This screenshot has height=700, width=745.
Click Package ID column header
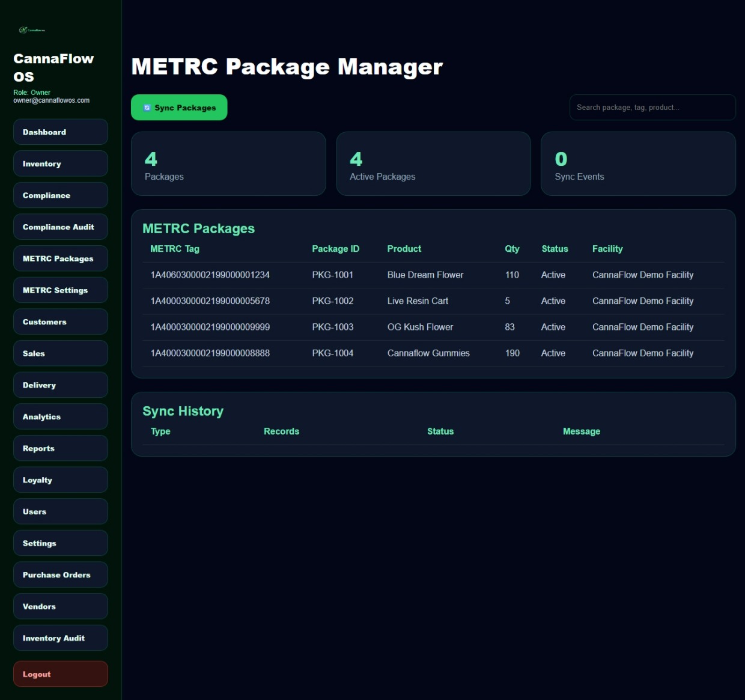(335, 249)
